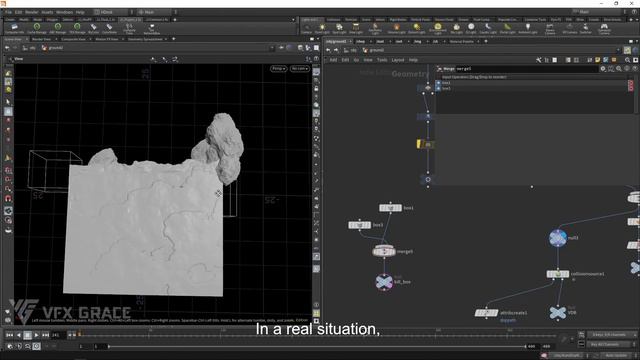The image size is (640, 360).
Task: Click the search icon in network editor toolbar
Action: (x=627, y=60)
